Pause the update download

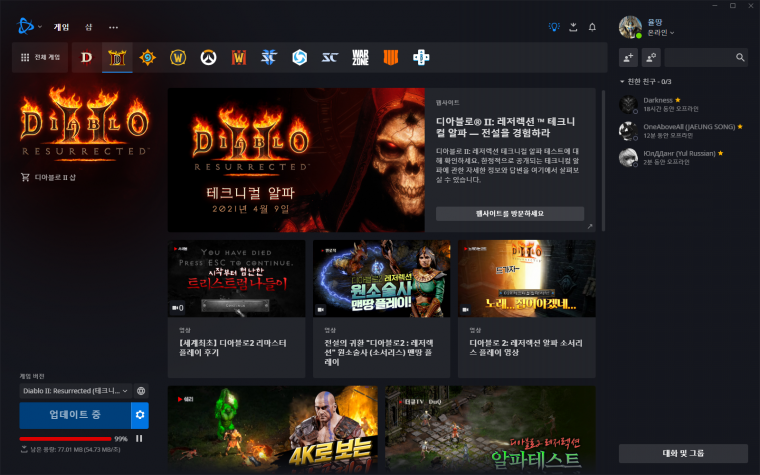[139, 439]
